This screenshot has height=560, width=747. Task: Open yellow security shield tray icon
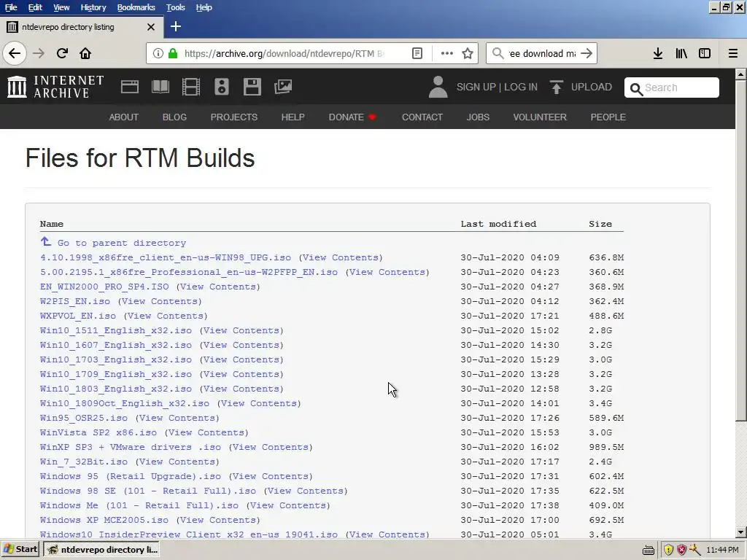(x=669, y=550)
